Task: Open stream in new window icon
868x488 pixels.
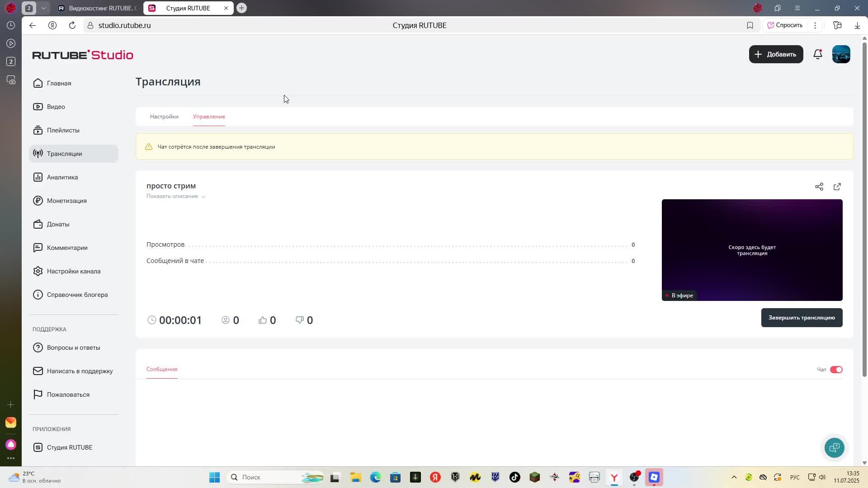Action: point(837,187)
